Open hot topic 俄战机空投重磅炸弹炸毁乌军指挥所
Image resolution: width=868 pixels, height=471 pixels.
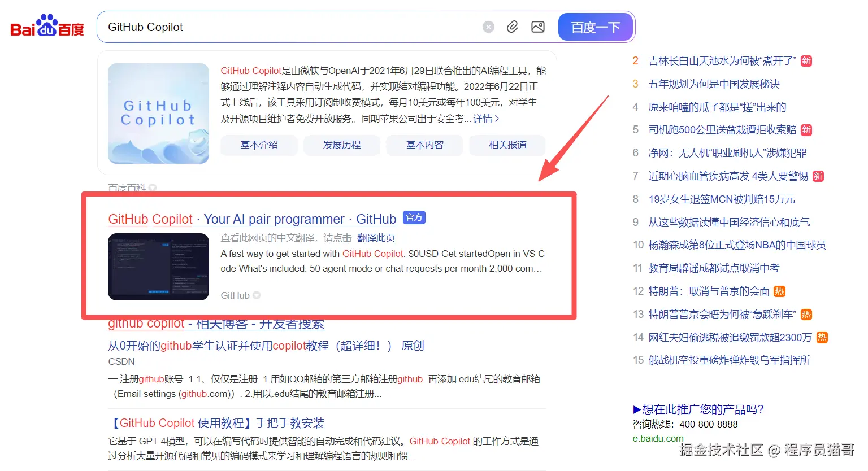pos(729,360)
